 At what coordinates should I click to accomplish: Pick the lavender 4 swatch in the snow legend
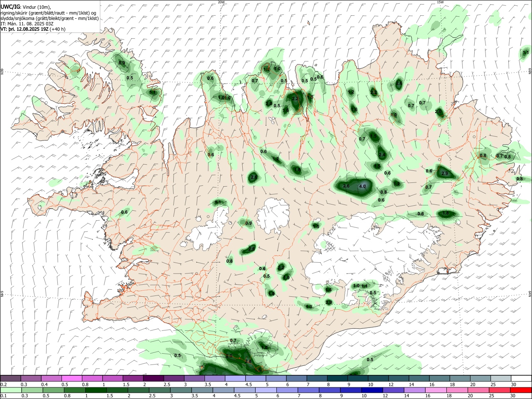tap(235, 378)
